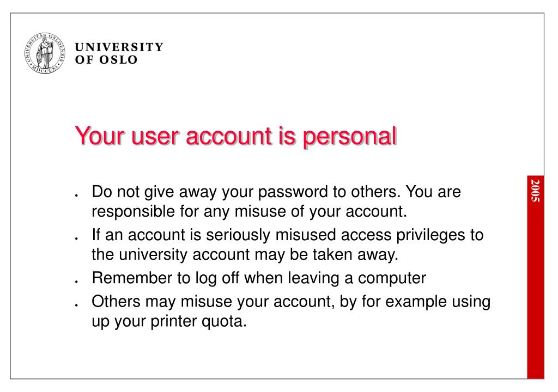Click the first bullet point marker
558x392 pixels.
point(76,195)
